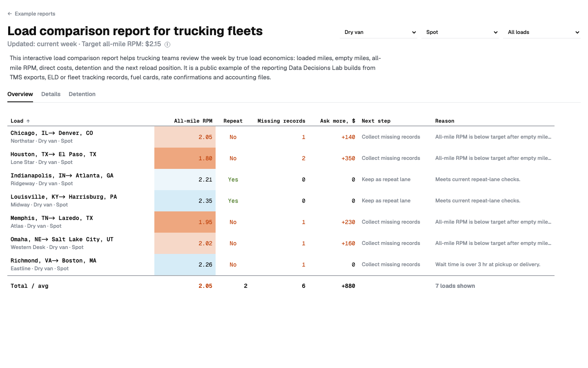Click the 2.05 RPM cell for Chicago load

(x=185, y=137)
